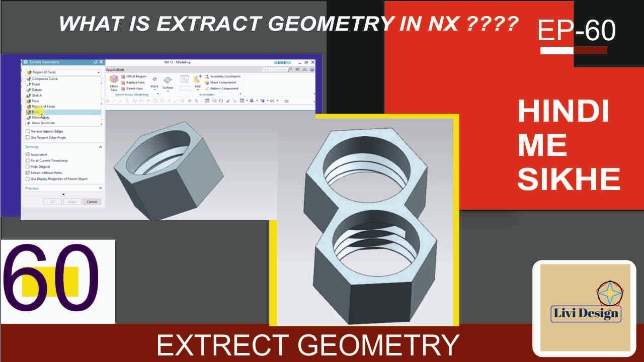Click the blue Help icon in NX
This screenshot has height=362, width=644.
tap(312, 69)
